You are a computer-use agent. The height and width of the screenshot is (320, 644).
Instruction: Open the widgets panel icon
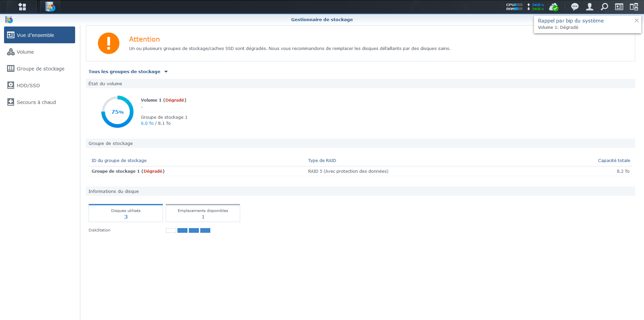(x=619, y=7)
